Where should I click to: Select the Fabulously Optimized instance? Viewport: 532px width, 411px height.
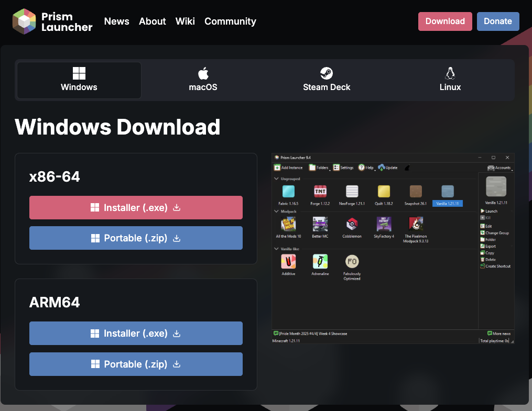point(352,267)
